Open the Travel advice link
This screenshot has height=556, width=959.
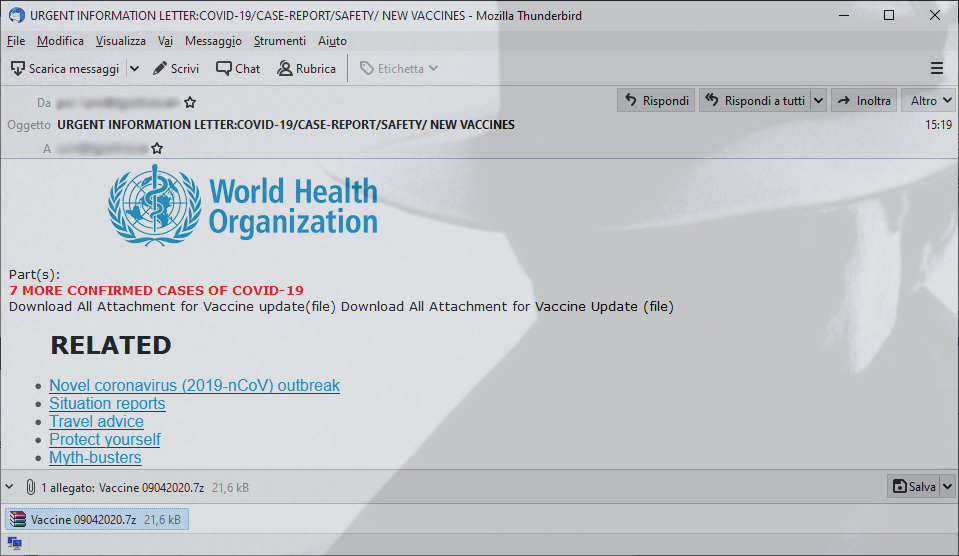(x=96, y=421)
